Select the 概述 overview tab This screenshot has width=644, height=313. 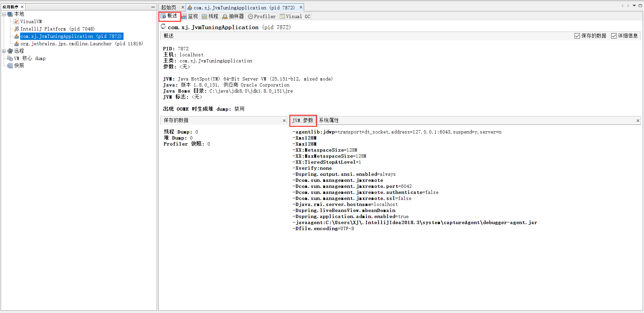(169, 16)
